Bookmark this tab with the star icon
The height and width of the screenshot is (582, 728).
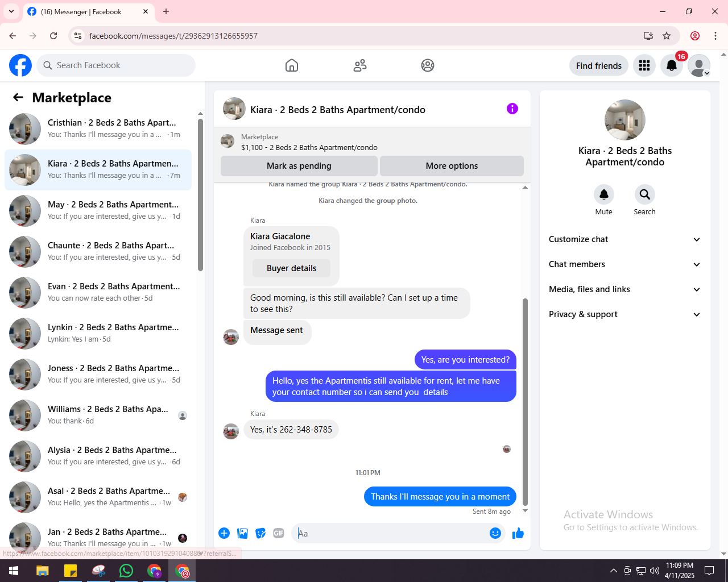(667, 36)
